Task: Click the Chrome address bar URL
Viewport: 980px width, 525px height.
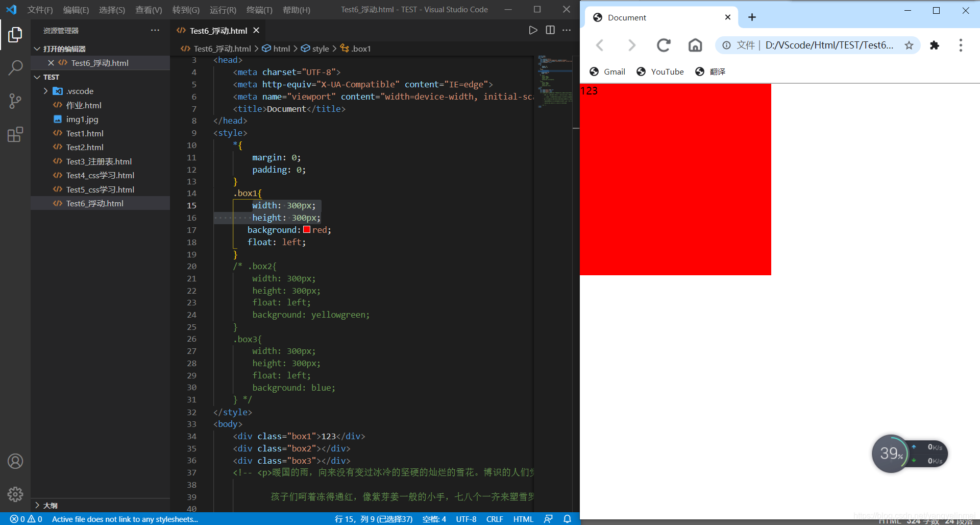Action: point(829,45)
